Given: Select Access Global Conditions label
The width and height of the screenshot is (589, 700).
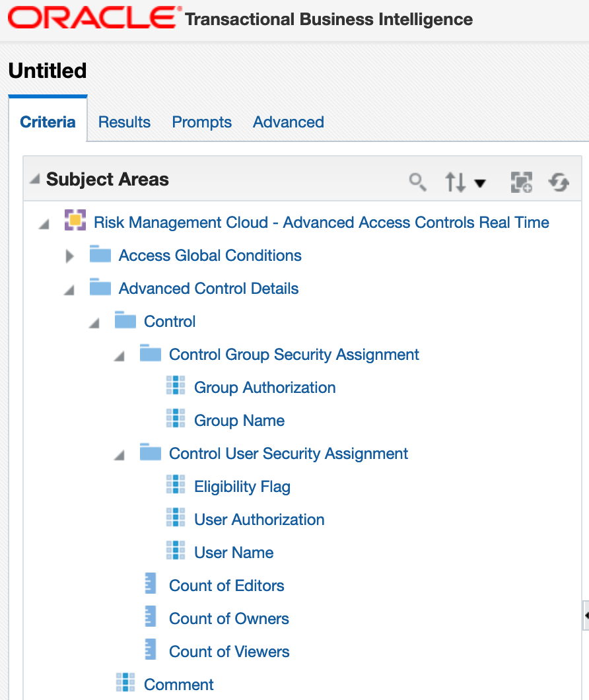Looking at the screenshot, I should coord(210,256).
